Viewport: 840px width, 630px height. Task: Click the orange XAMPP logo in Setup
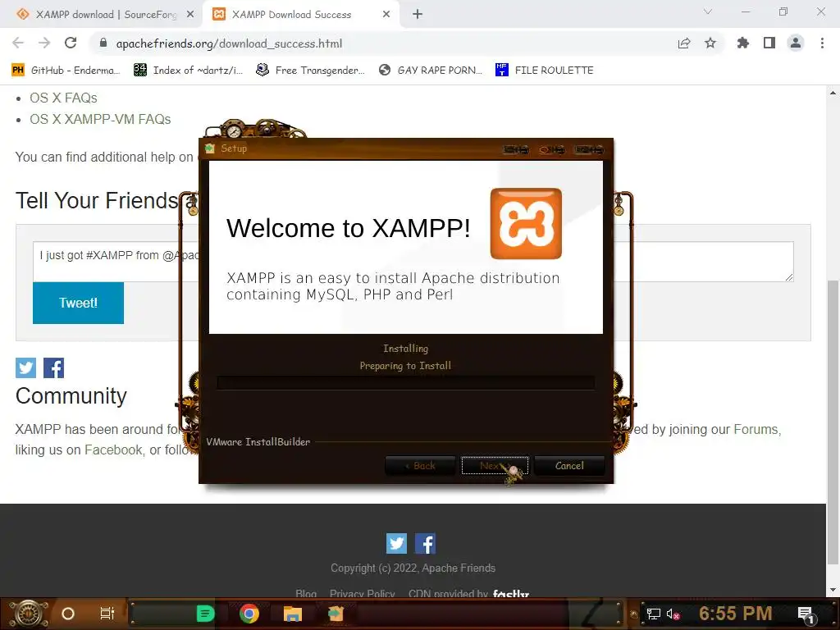click(x=526, y=223)
